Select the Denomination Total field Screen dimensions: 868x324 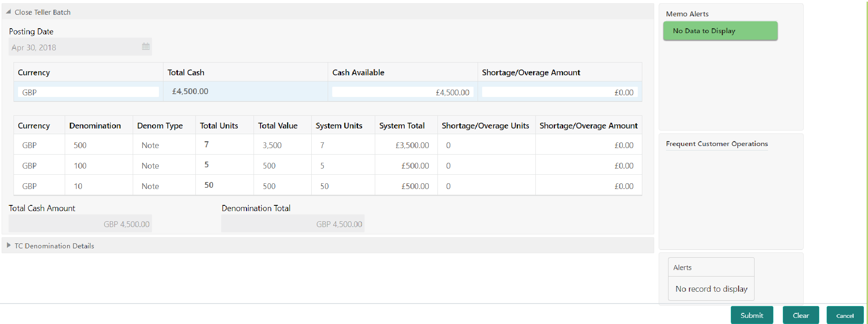(293, 224)
